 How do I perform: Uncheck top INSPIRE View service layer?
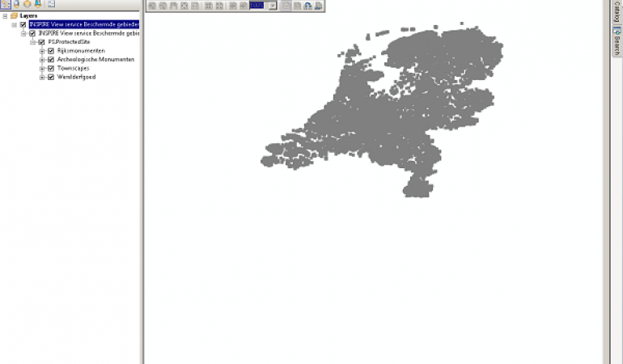23,24
